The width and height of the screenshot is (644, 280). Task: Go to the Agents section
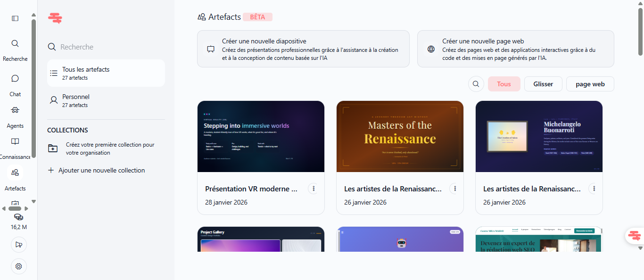pyautogui.click(x=15, y=111)
